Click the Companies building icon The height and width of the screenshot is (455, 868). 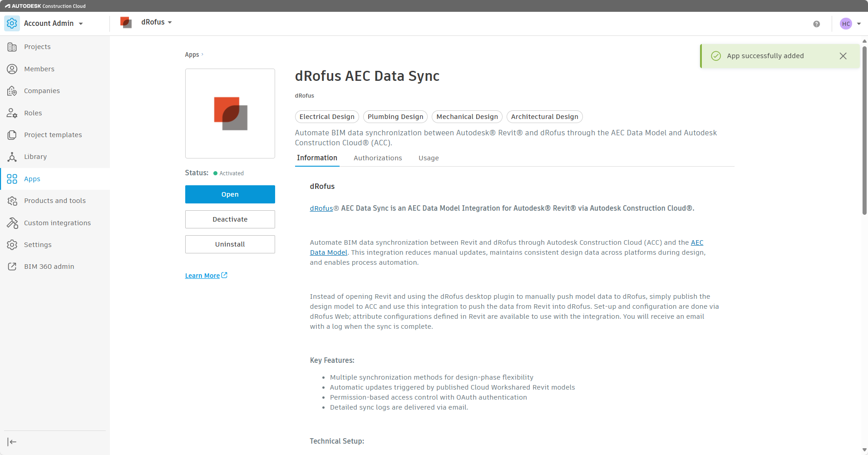(12, 91)
